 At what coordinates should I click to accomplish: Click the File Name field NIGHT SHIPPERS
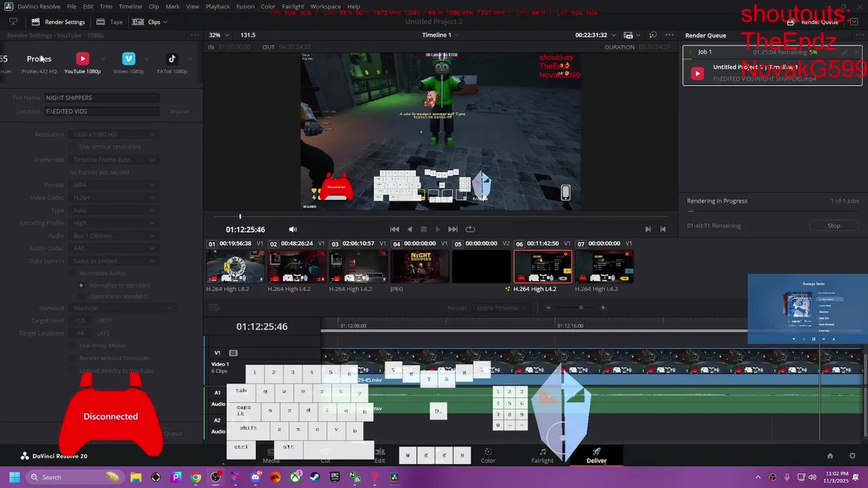coord(102,98)
